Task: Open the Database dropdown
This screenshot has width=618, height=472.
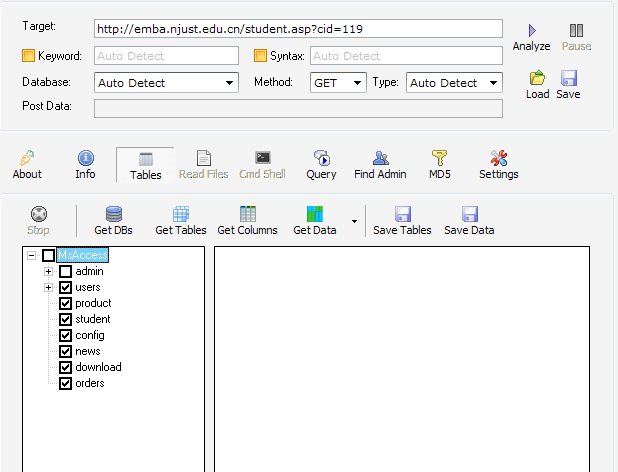Action: (x=166, y=83)
